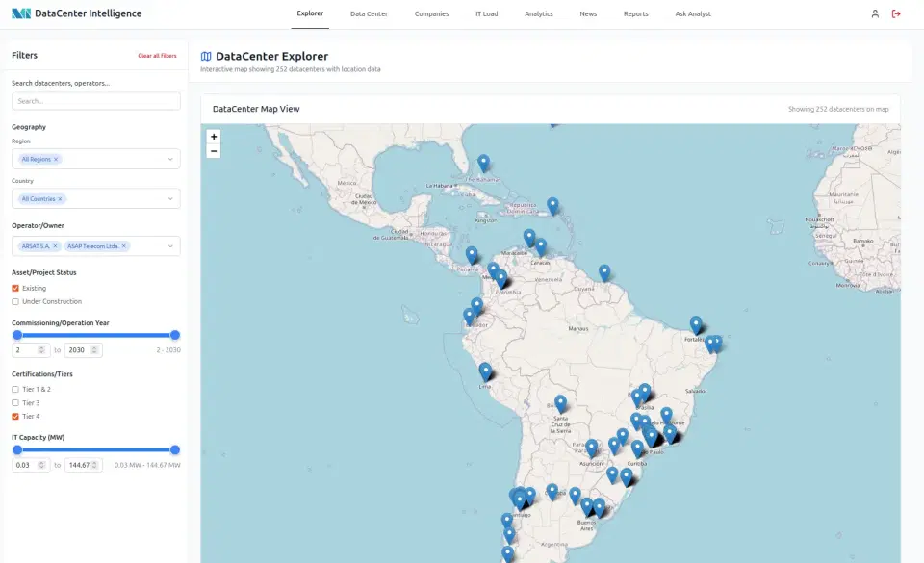The width and height of the screenshot is (924, 563).
Task: Select the DataCenter Intelligence logo
Action: 77,13
